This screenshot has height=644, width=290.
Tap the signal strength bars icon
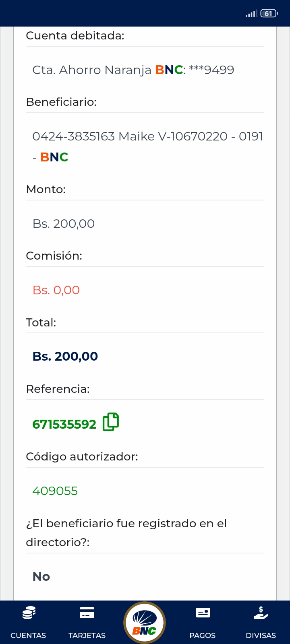point(251,14)
